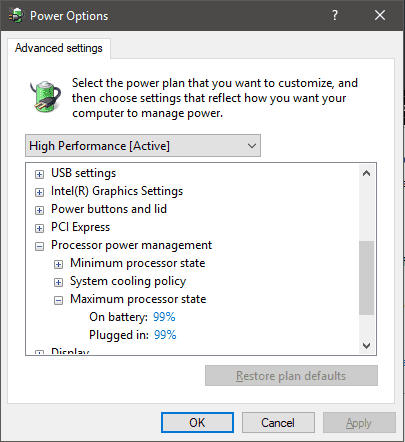Expand Intel(R) Graphics Settings node
The width and height of the screenshot is (405, 442).
(x=39, y=192)
